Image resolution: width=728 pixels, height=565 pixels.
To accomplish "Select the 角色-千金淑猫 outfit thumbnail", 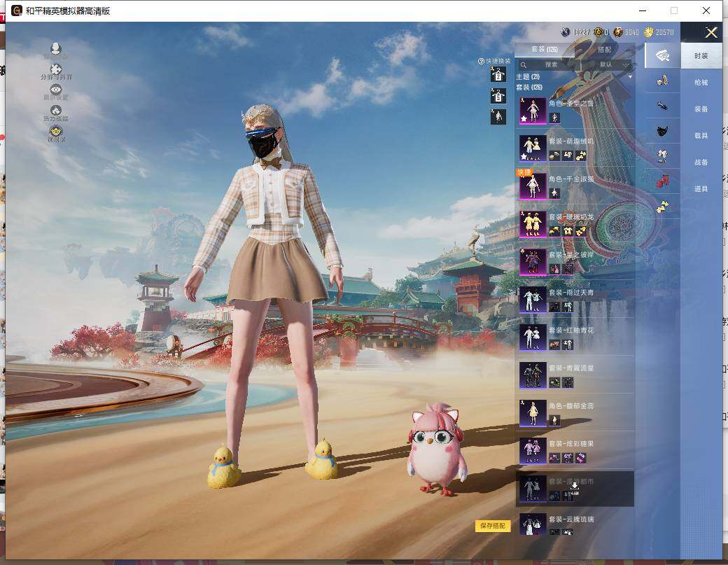I will pos(533,186).
